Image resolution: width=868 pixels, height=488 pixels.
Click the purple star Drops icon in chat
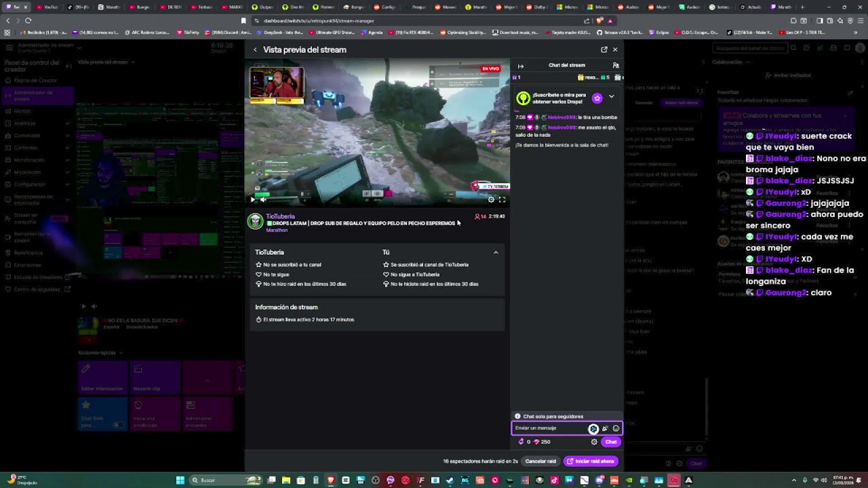pyautogui.click(x=597, y=98)
